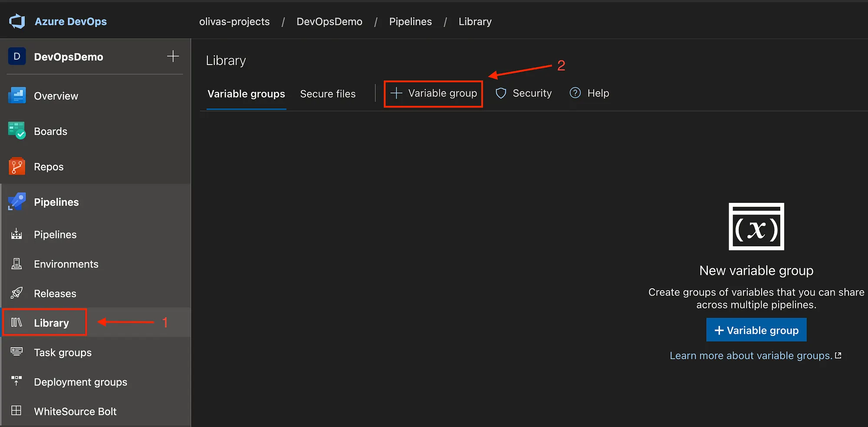Click the New variable group heading text
The image size is (868, 427).
pyautogui.click(x=756, y=271)
